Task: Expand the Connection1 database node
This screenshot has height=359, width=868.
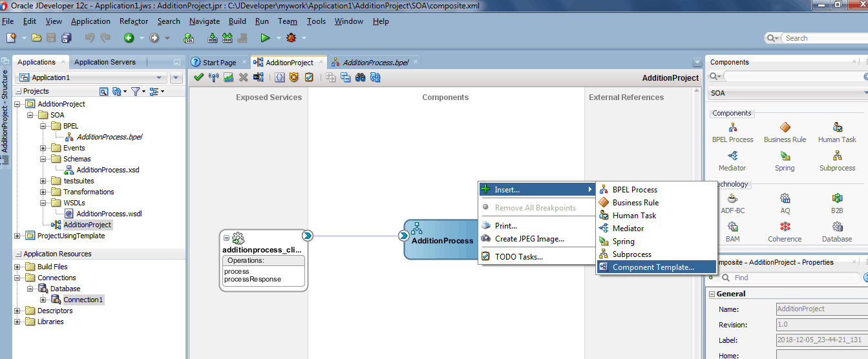Action: (x=43, y=300)
